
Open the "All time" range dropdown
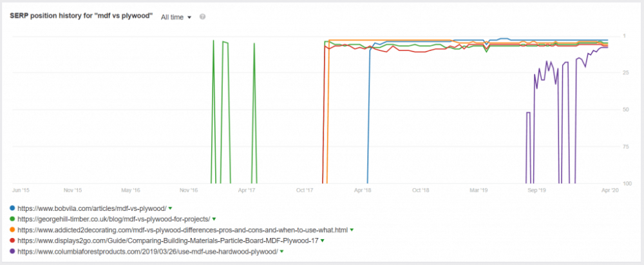pos(176,17)
